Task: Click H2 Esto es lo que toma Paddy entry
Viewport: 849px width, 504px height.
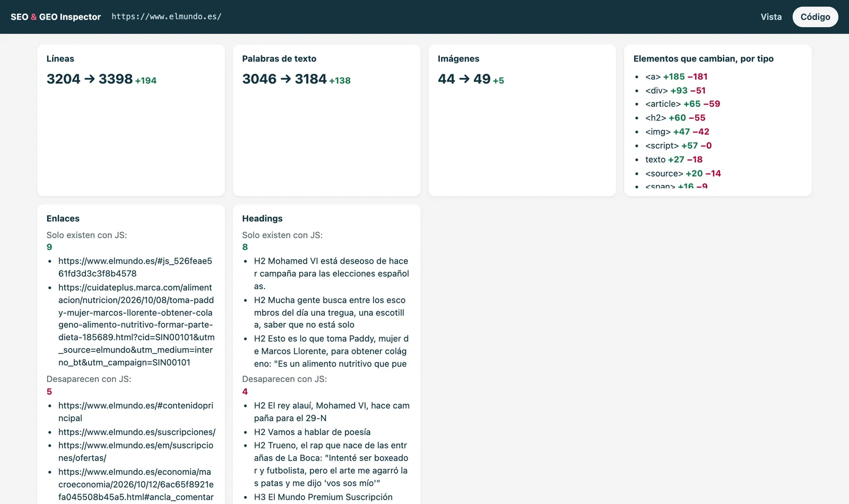Action: tap(331, 351)
